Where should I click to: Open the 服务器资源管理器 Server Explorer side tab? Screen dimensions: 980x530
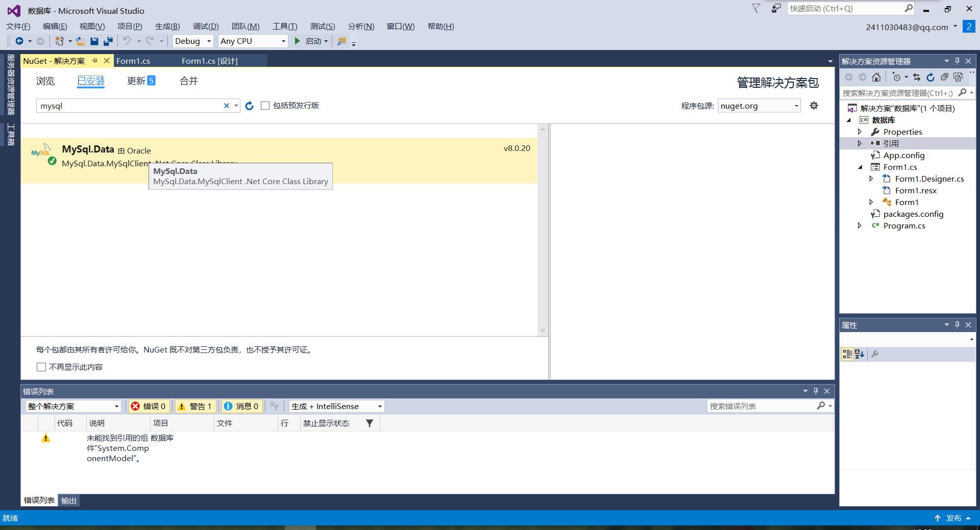(10, 85)
